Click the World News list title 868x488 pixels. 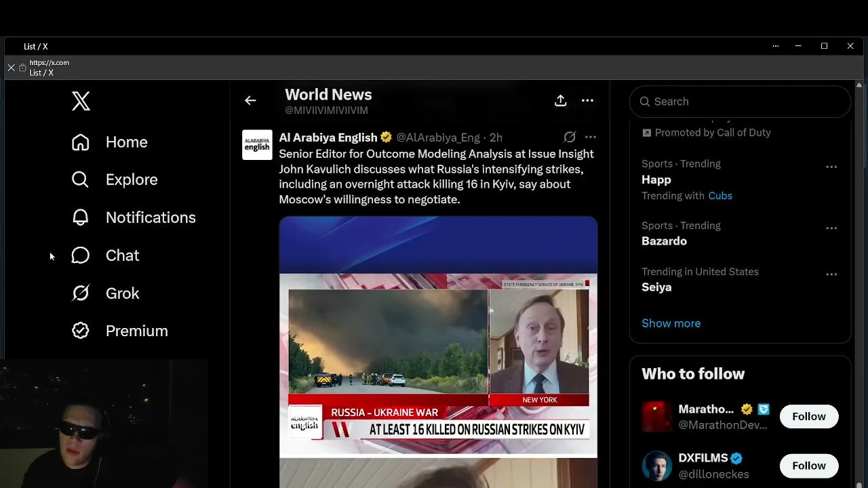point(328,95)
